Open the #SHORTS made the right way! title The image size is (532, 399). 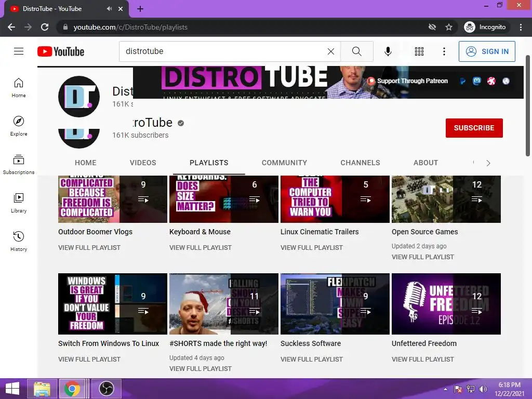pos(218,343)
